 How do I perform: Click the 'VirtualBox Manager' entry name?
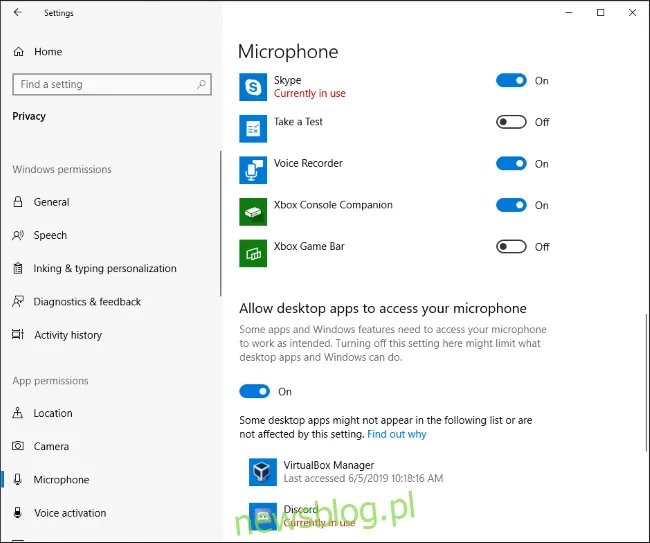pos(329,465)
